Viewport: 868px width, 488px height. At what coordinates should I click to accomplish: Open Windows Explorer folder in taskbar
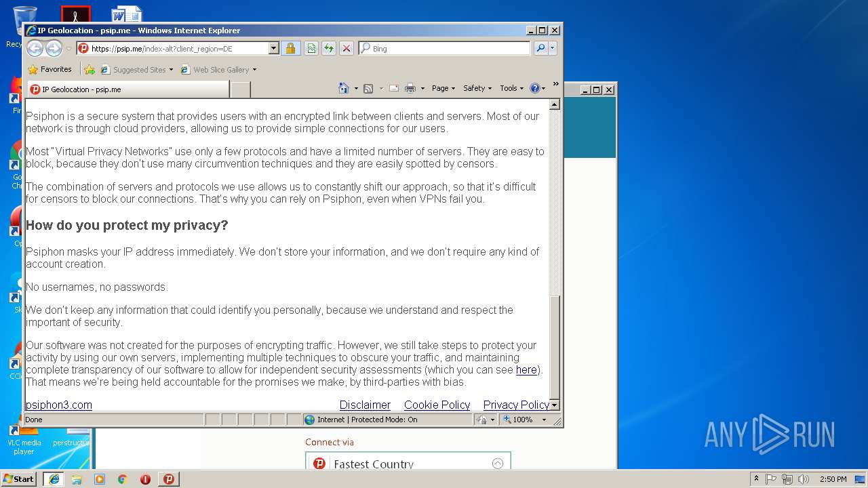coord(77,479)
